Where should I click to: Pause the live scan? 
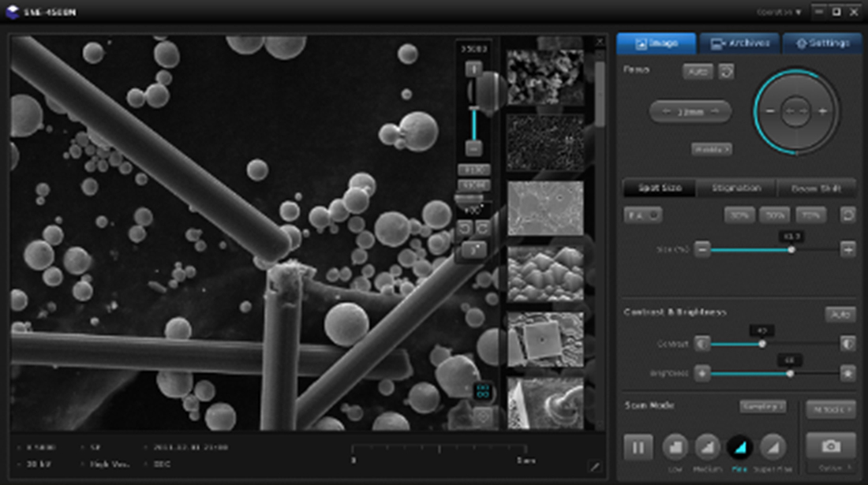pos(638,447)
